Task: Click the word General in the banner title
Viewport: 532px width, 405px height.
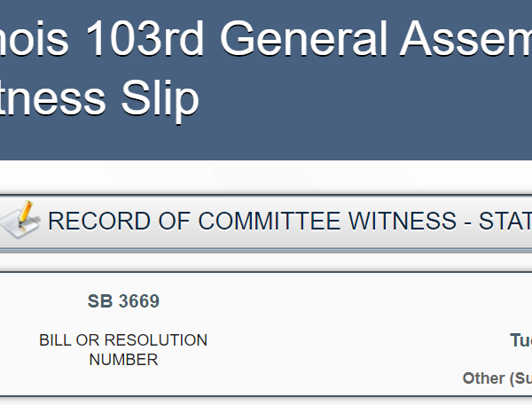Action: (x=303, y=38)
